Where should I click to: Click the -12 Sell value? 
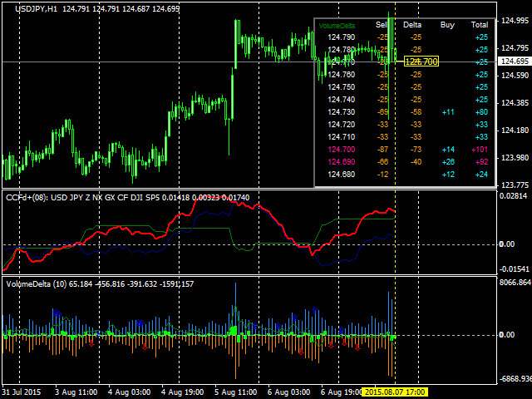382,175
